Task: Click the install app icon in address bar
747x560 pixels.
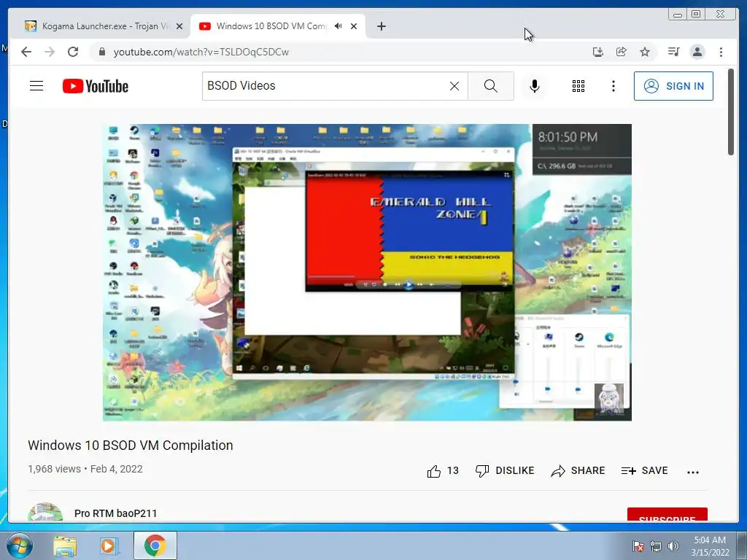Action: (x=598, y=52)
